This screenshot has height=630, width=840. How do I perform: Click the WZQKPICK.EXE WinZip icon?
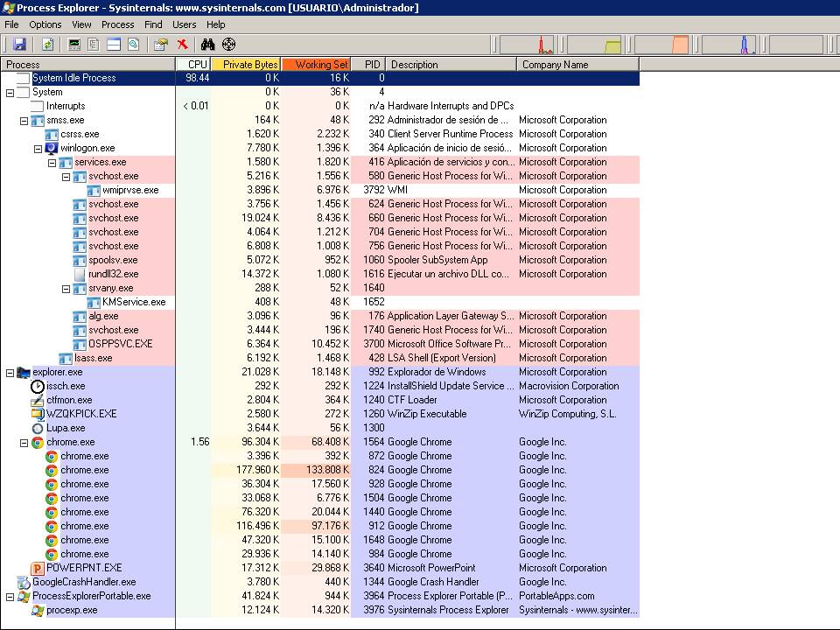[38, 414]
